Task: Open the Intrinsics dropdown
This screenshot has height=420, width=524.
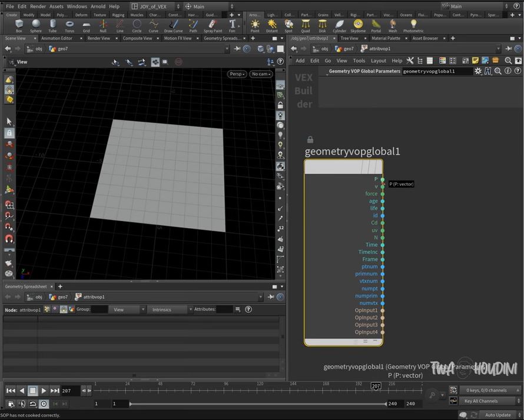Action: (x=170, y=309)
